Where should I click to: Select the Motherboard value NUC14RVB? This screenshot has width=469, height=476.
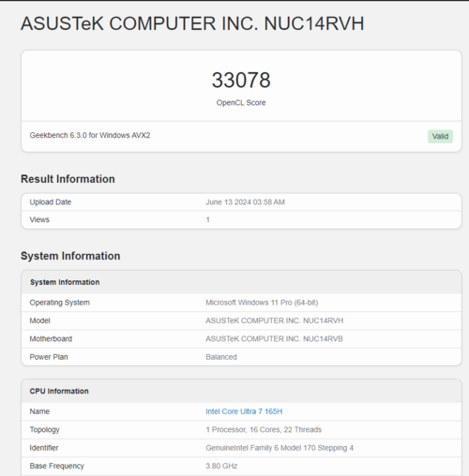coord(274,339)
